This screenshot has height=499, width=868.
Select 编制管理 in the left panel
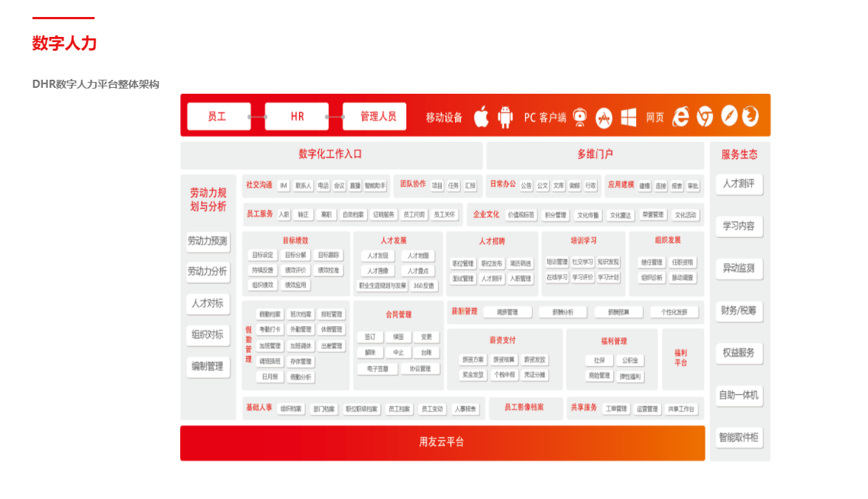tap(208, 366)
